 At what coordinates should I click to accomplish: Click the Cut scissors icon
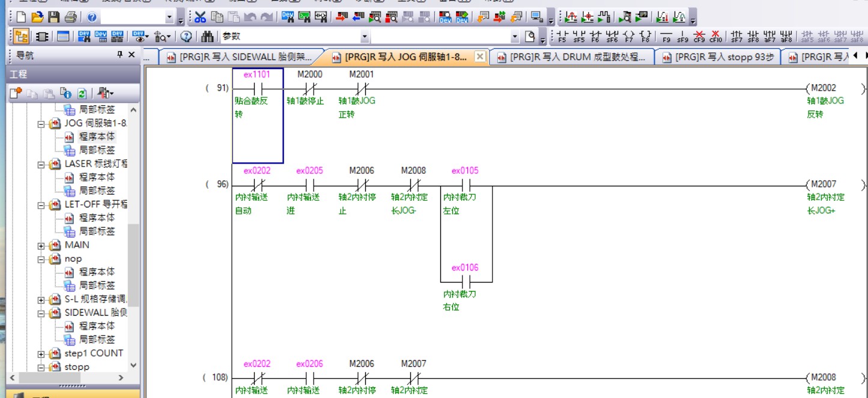(x=200, y=17)
